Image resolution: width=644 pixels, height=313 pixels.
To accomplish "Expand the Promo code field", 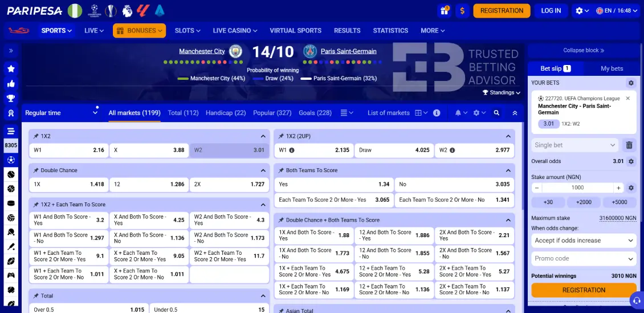I will (x=584, y=259).
